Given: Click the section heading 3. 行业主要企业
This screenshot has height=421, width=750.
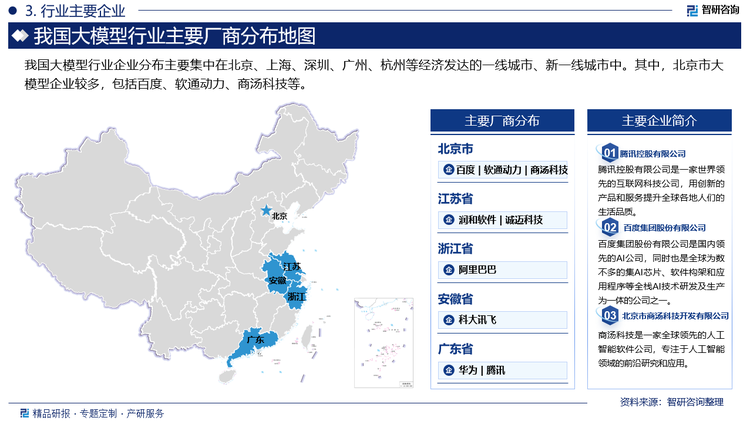Looking at the screenshot, I should click(x=75, y=11).
